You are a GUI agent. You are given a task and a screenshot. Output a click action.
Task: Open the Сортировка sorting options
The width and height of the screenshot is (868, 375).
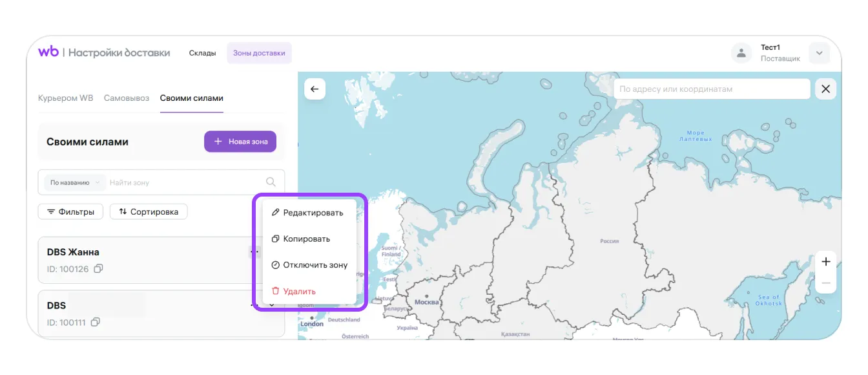click(149, 211)
